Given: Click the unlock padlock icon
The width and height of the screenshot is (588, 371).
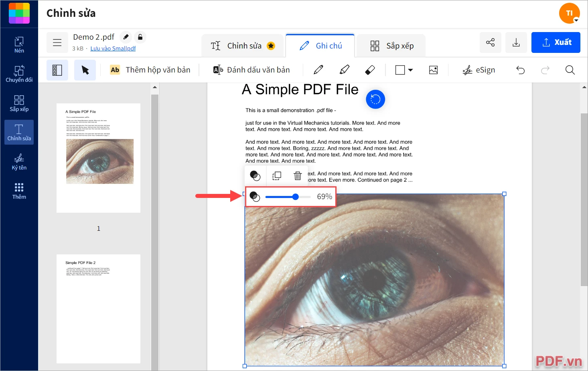Looking at the screenshot, I should click(140, 37).
